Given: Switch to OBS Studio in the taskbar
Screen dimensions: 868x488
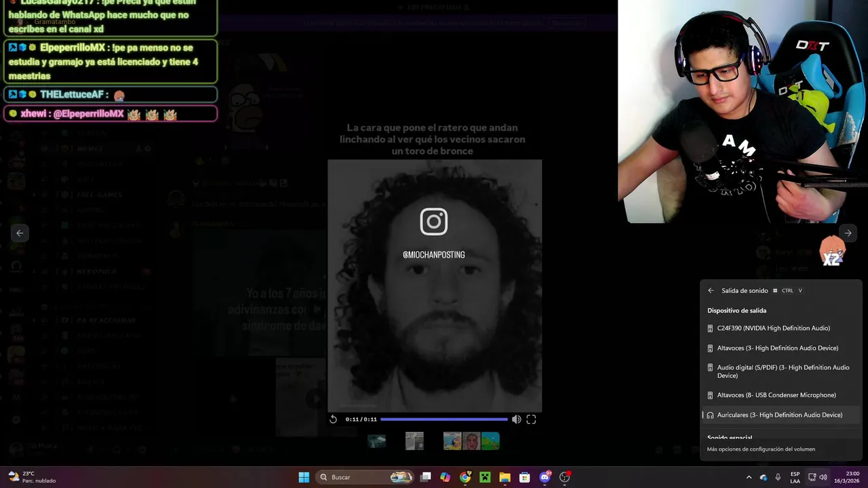Looking at the screenshot, I should (564, 477).
